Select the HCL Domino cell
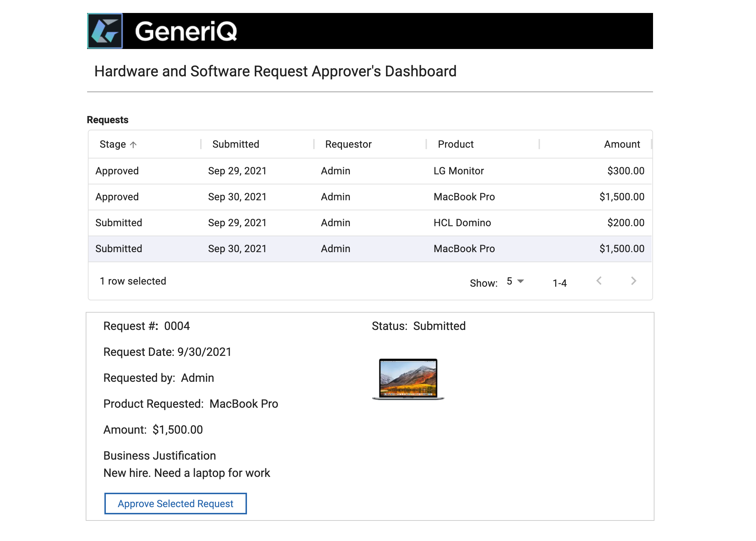The width and height of the screenshot is (756, 541). pyautogui.click(x=462, y=223)
